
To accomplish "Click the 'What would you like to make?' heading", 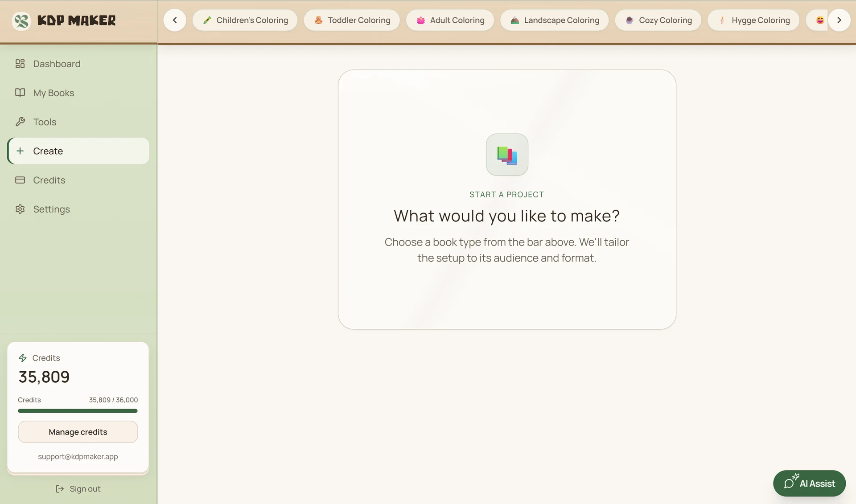I will (x=507, y=216).
